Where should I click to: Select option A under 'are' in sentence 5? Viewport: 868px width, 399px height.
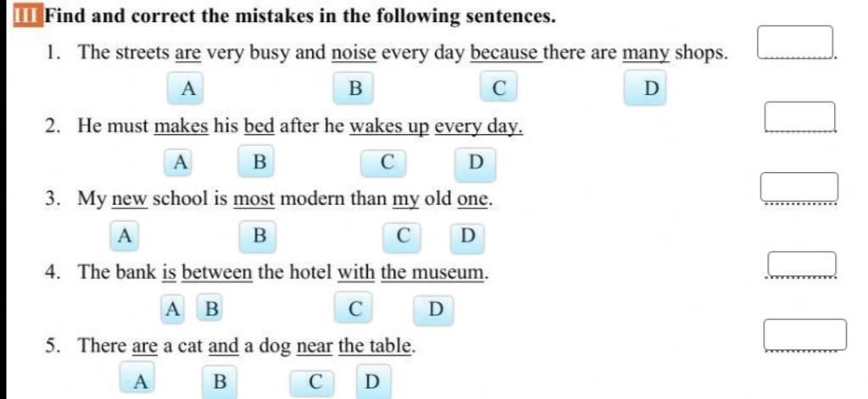[141, 381]
